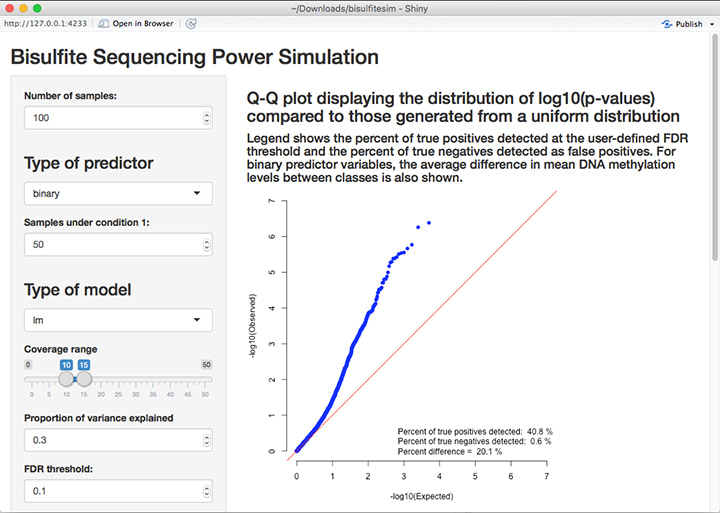Viewport: 720px width, 513px height.
Task: Focus the Samples under condition 1 field
Action: coord(110,244)
